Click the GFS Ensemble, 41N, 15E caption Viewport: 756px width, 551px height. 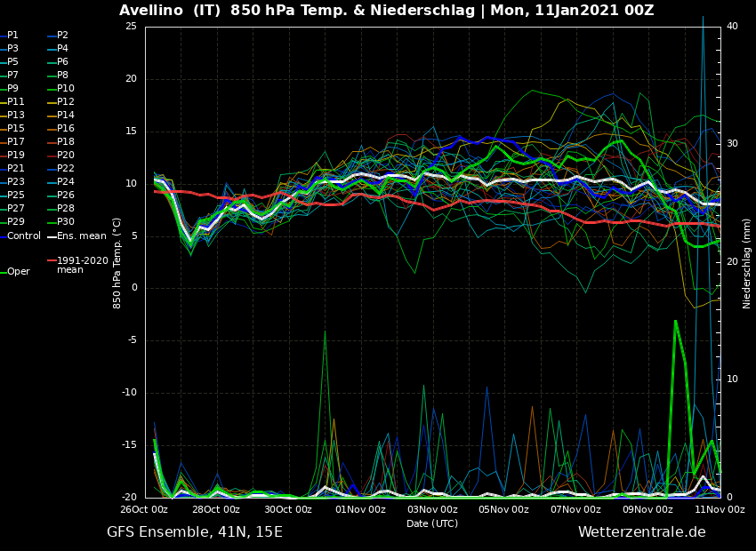coord(195,532)
